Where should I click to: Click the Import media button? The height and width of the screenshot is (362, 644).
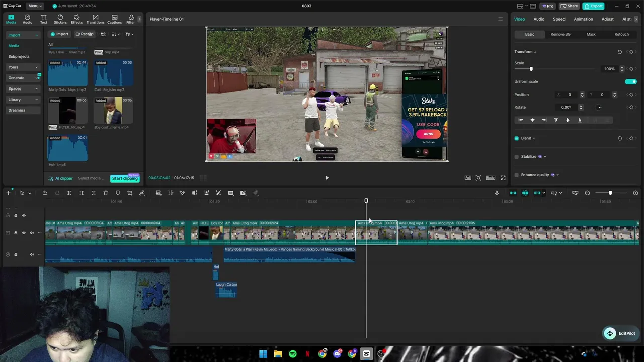pos(59,34)
